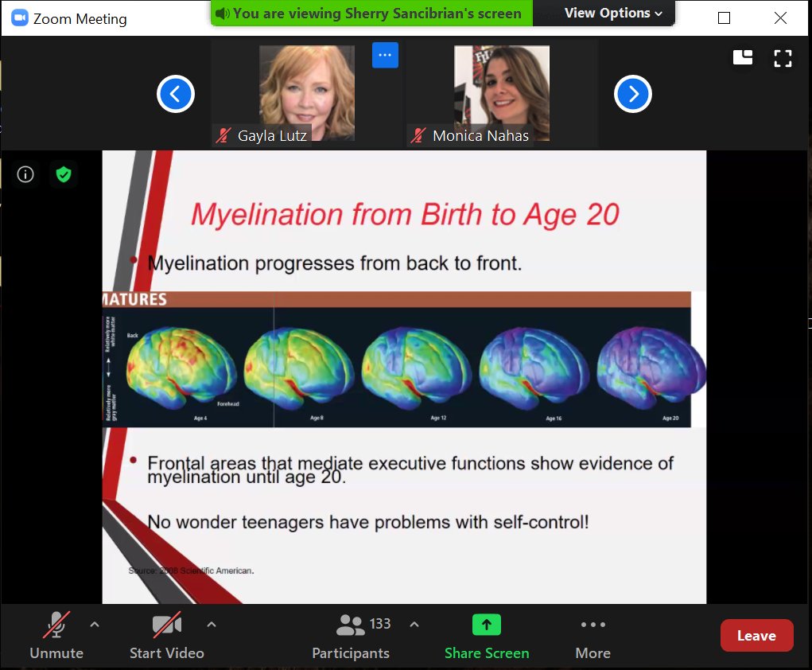Open the blue options menu on Gayla Lutz's video

(385, 55)
